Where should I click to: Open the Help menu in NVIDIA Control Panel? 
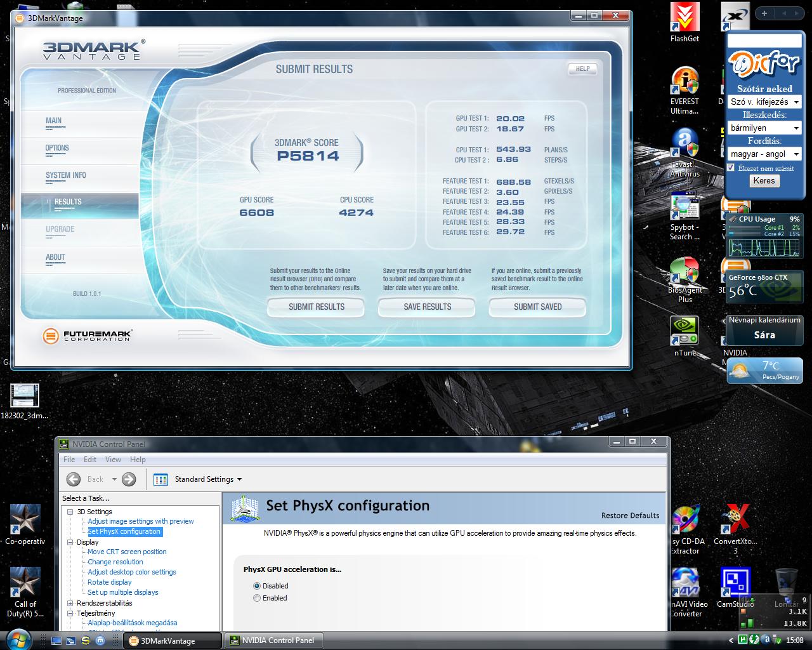[x=138, y=460]
